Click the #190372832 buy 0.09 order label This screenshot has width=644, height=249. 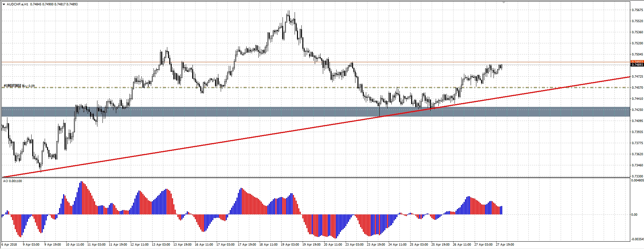click(x=19, y=86)
